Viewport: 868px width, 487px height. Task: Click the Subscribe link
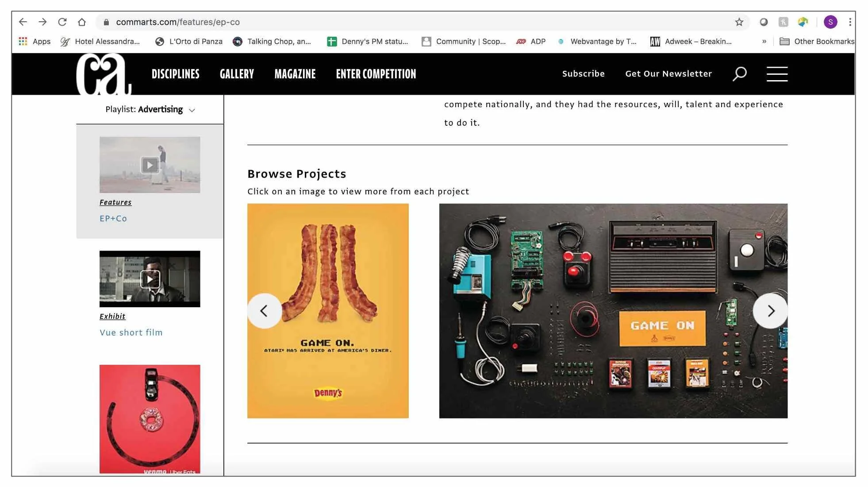583,74
